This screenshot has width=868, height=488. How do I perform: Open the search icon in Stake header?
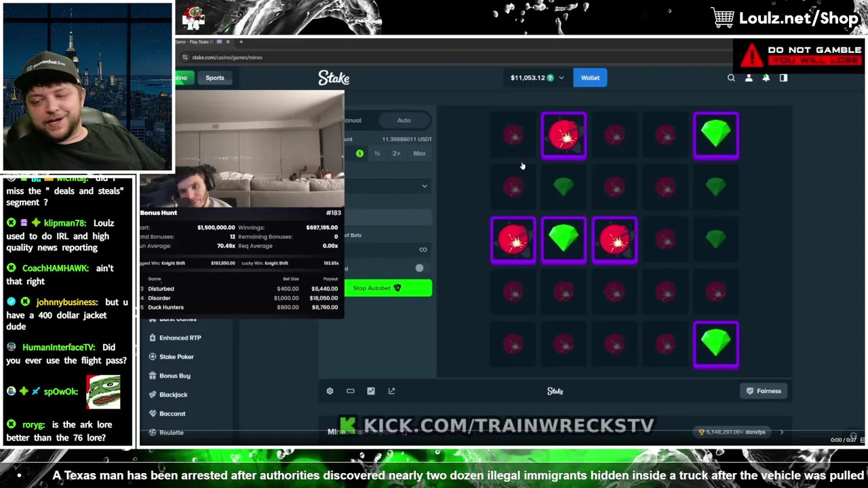click(731, 78)
